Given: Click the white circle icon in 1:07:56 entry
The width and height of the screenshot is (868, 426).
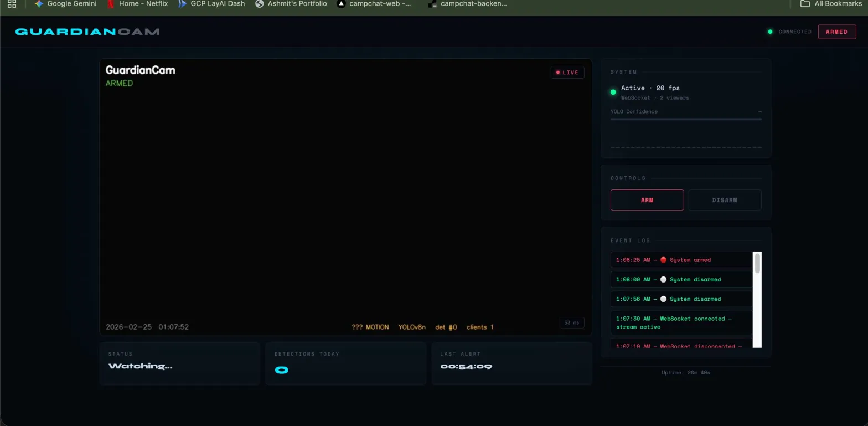Looking at the screenshot, I should click(663, 299).
